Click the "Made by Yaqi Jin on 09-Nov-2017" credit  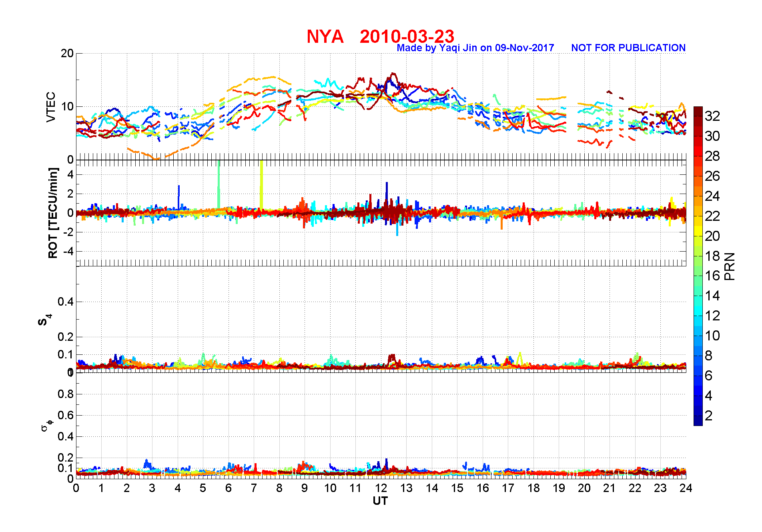tap(475, 48)
